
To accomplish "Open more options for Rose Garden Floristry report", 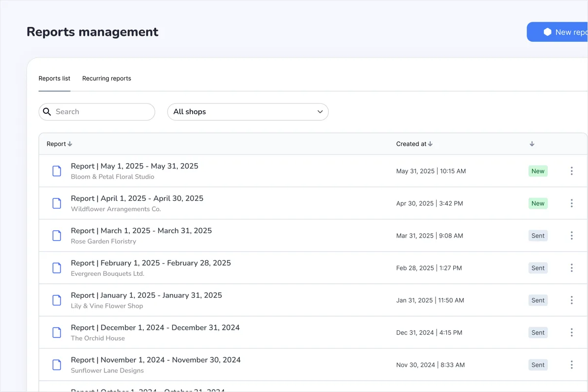I will click(x=571, y=236).
